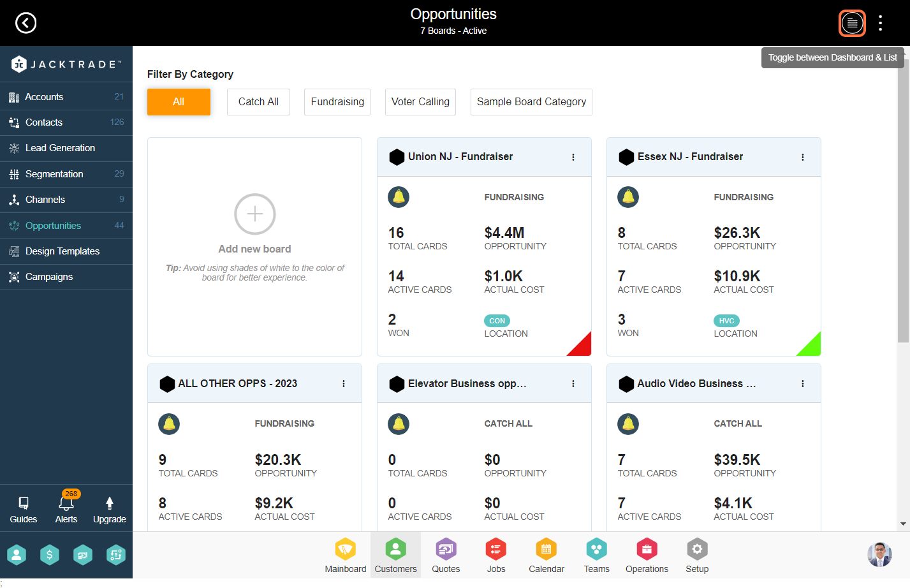Click bell icon on Union NJ card

(399, 197)
